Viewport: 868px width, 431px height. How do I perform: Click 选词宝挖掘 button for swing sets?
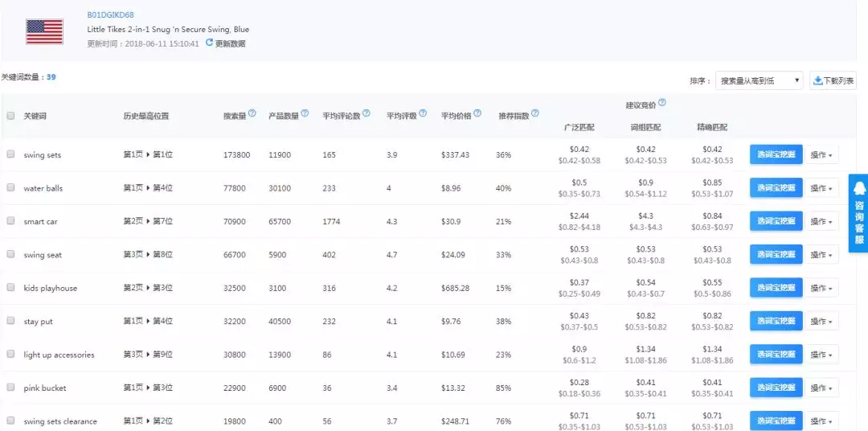tap(776, 154)
